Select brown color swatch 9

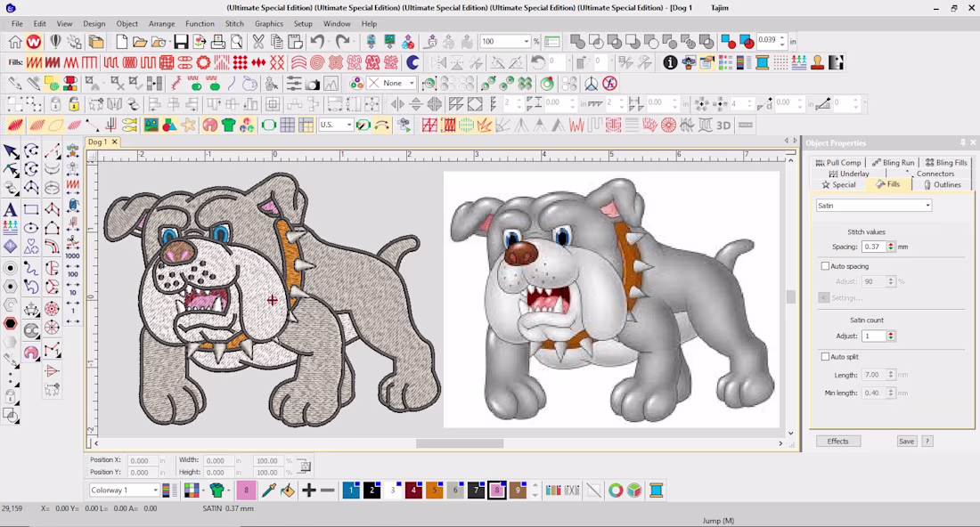tap(518, 491)
